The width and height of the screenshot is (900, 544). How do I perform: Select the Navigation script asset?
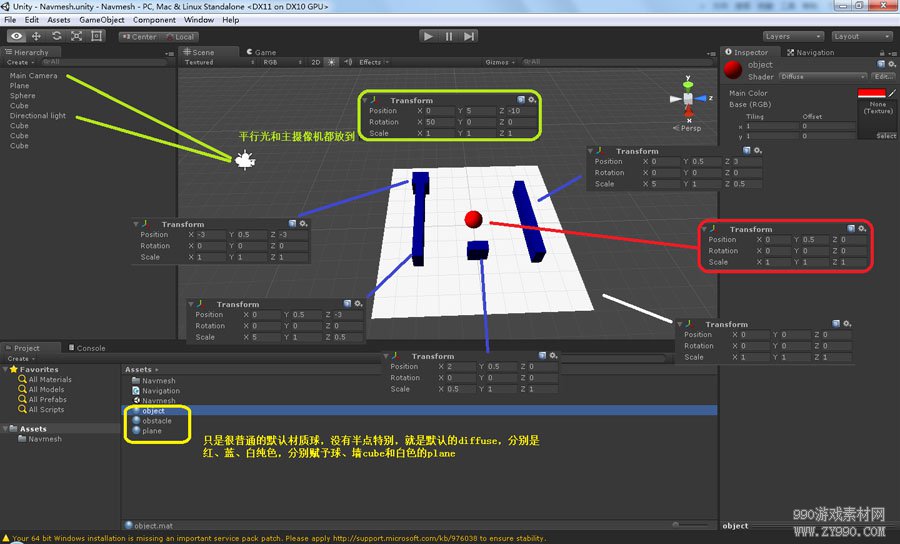click(x=156, y=391)
